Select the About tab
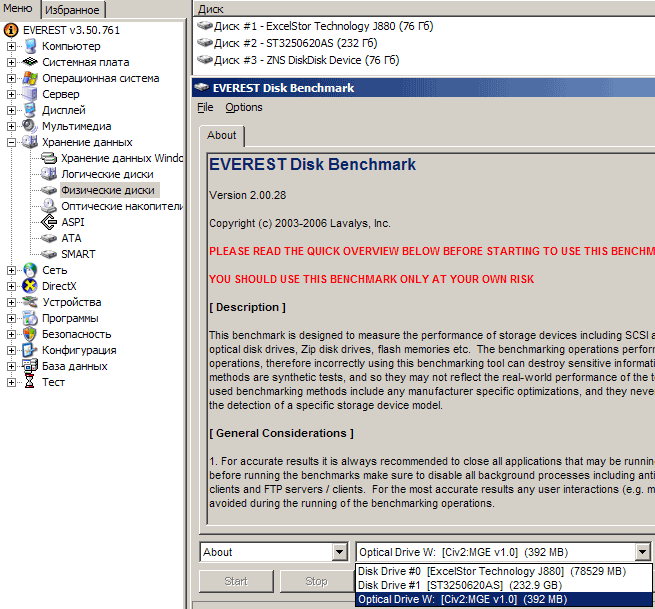 tap(222, 135)
